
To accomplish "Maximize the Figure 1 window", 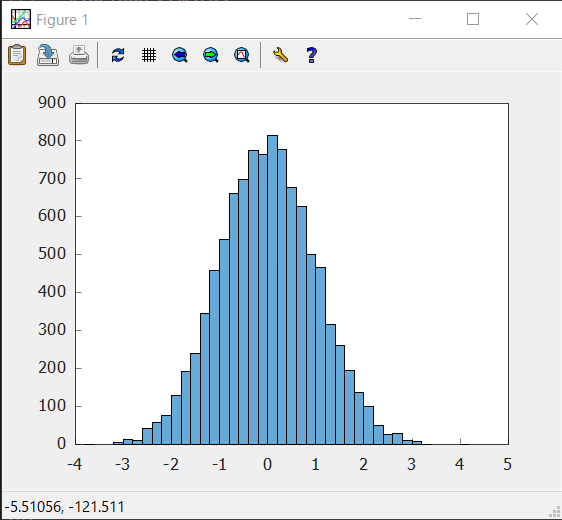I will 473,19.
